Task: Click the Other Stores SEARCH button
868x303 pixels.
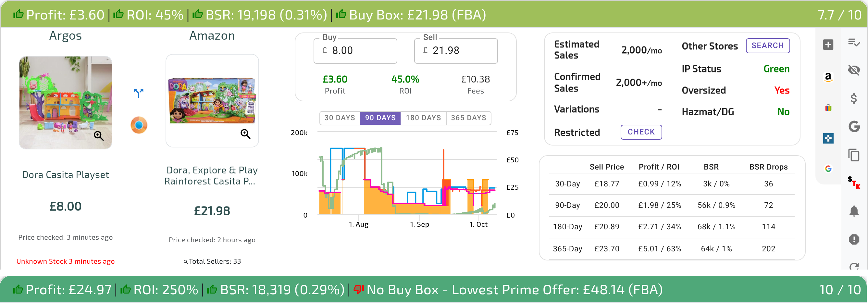Action: click(768, 45)
